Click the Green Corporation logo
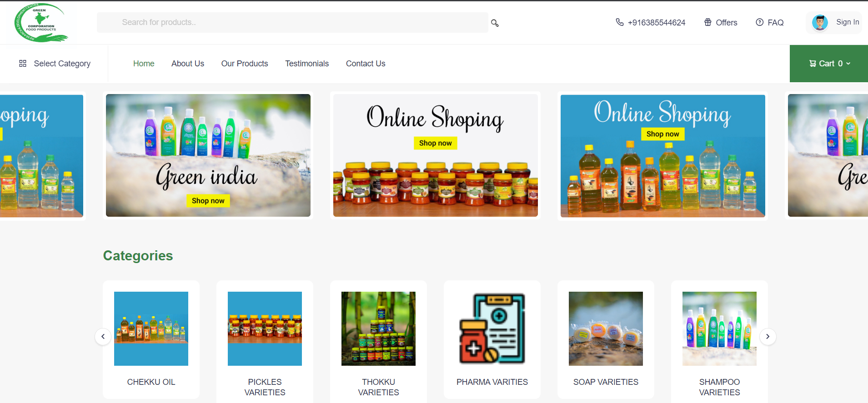The image size is (868, 403). 41,23
